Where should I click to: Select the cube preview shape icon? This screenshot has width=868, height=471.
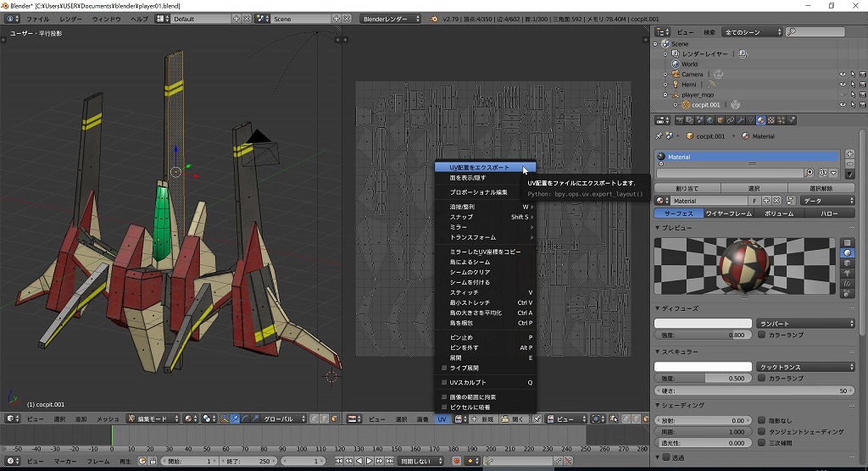pos(848,263)
